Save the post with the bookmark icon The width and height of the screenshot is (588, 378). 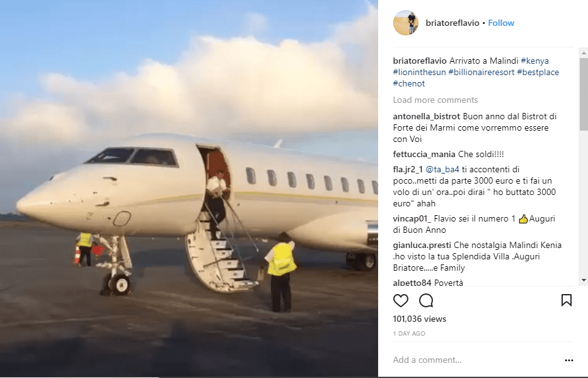[x=566, y=300]
